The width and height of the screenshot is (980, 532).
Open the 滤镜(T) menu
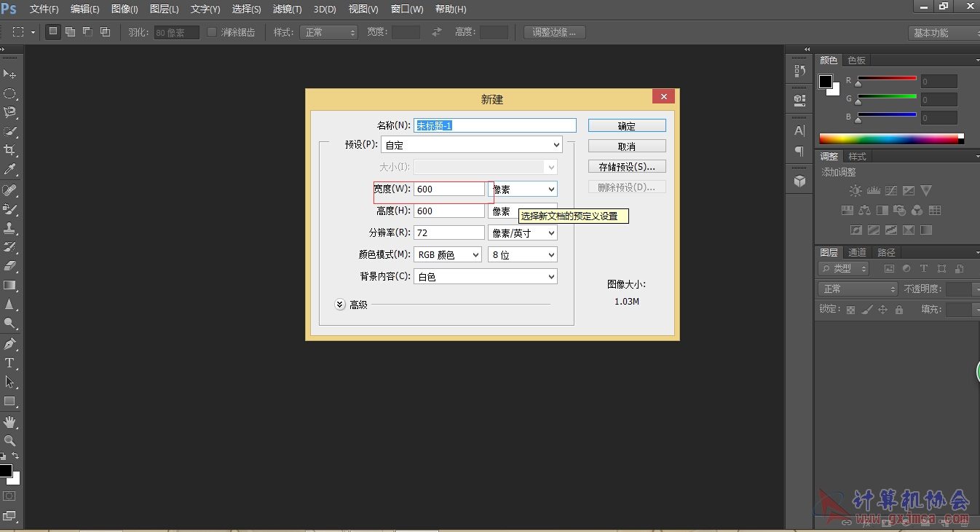(287, 9)
